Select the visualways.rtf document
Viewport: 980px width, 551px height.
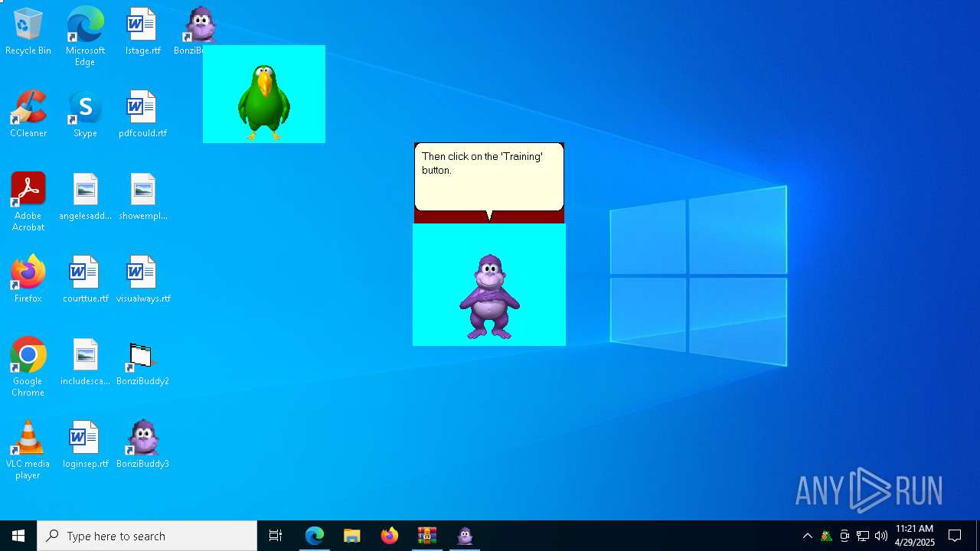point(142,280)
